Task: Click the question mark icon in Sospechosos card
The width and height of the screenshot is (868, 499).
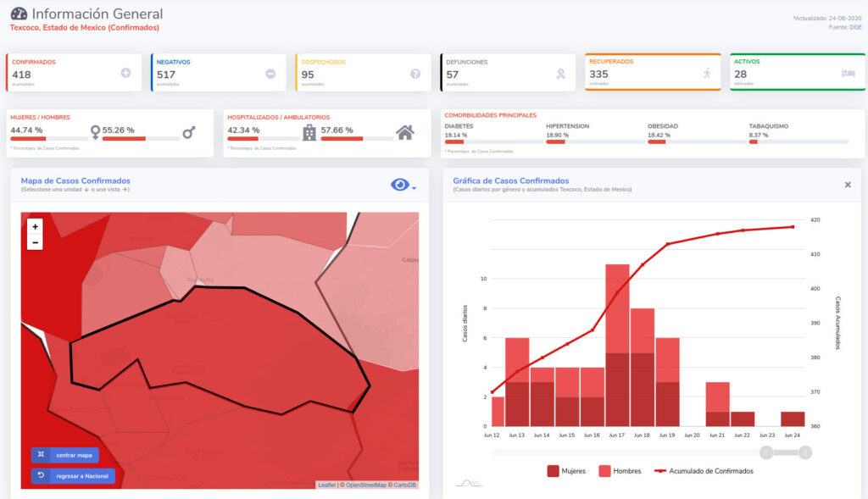Action: (x=415, y=74)
